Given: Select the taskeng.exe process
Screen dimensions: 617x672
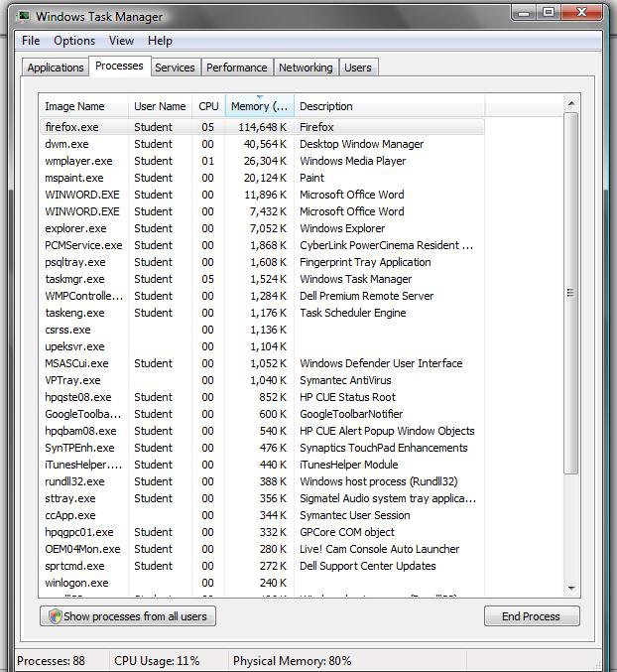Looking at the screenshot, I should click(x=262, y=313).
